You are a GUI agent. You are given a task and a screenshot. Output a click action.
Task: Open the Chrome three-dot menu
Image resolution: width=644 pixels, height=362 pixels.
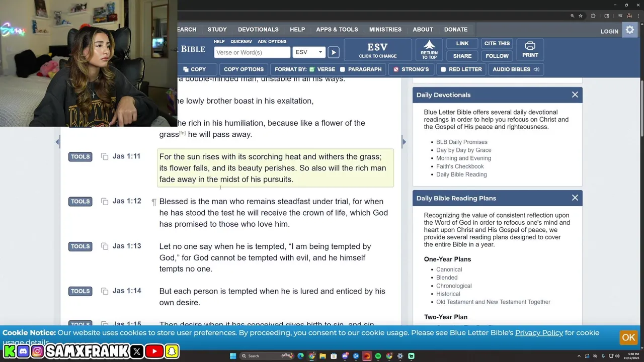pyautogui.click(x=638, y=16)
